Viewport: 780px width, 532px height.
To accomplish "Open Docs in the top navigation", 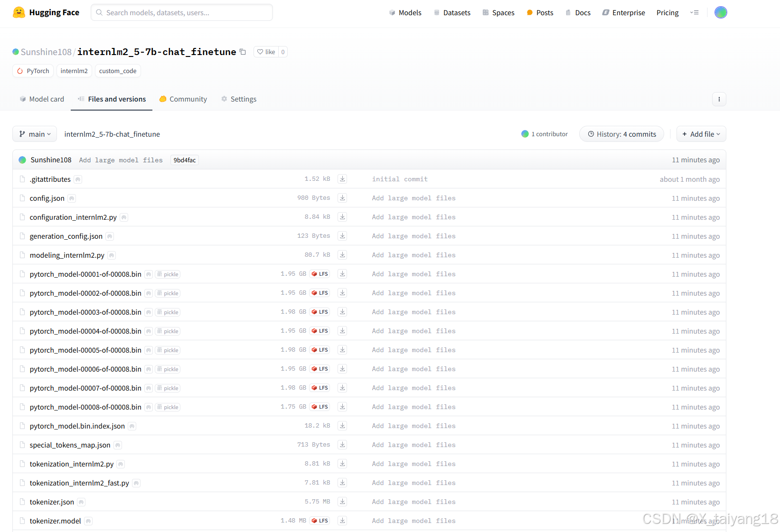I will click(x=578, y=12).
